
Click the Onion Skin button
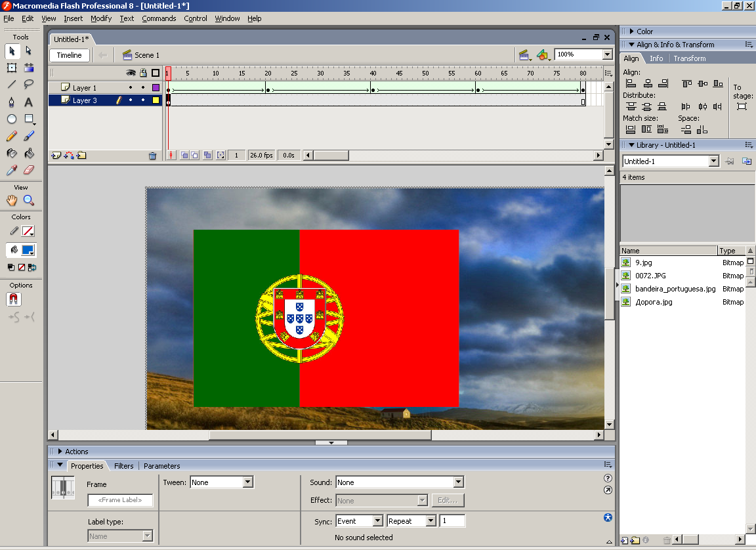(x=184, y=155)
